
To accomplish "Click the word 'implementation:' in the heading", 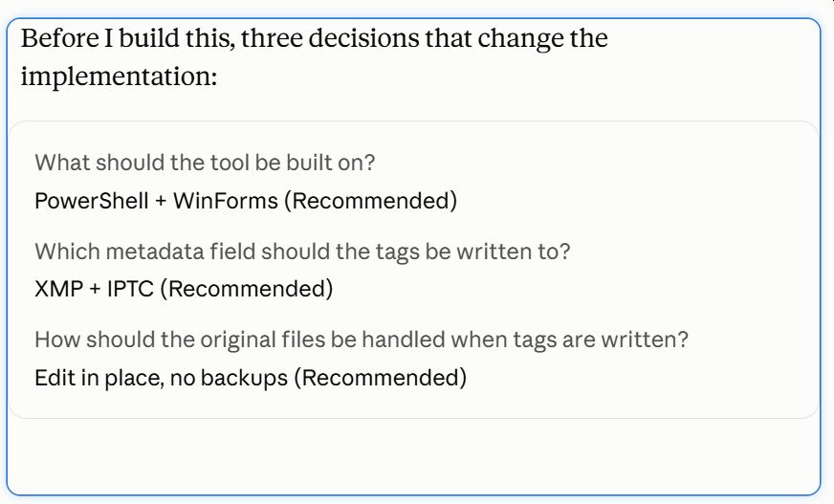I will [120, 76].
